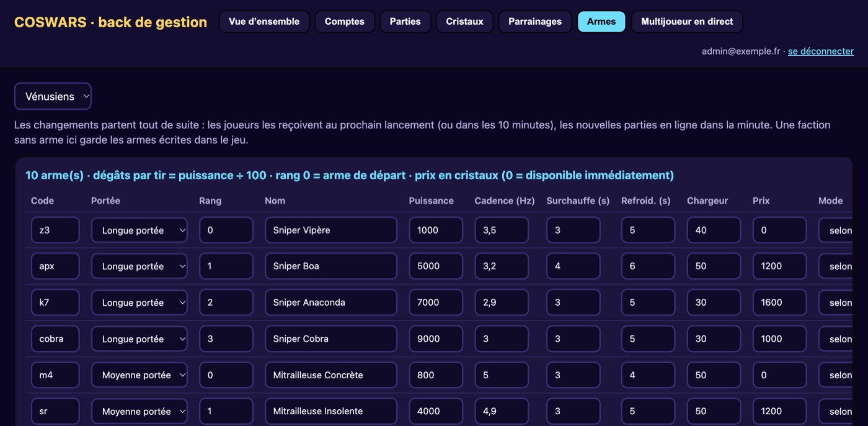Click the Sniper Boa name field
Screen dimensions: 868x426
331,266
